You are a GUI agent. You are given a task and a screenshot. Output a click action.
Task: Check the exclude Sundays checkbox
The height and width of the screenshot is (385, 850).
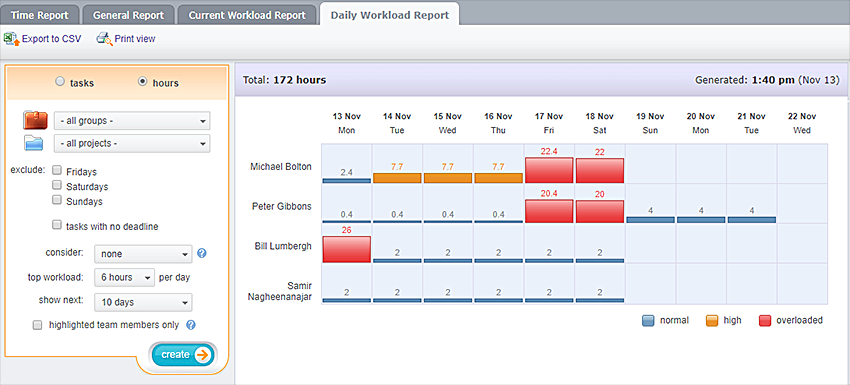point(56,200)
